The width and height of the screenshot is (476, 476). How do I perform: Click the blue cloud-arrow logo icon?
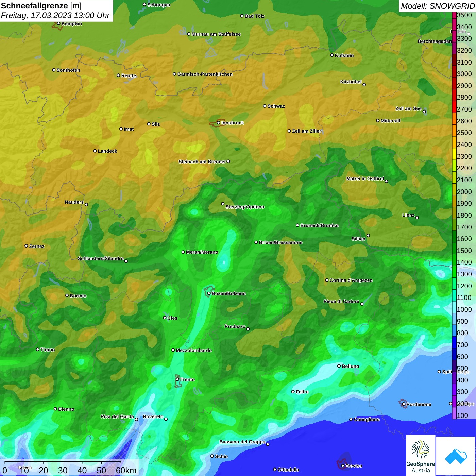(456, 456)
